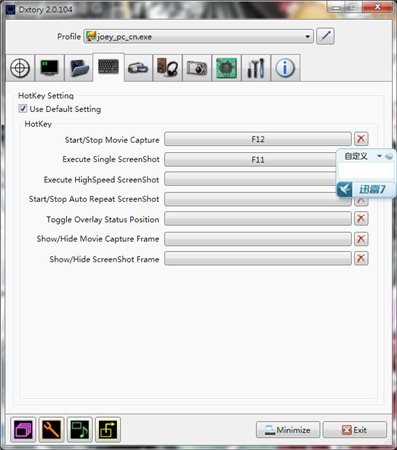Viewport: 397px width, 450px height.
Task: Click the Minimize button
Action: pyautogui.click(x=288, y=430)
